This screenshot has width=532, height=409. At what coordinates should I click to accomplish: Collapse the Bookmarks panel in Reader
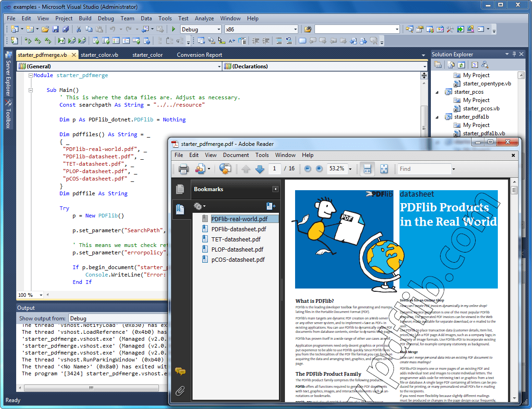tap(275, 189)
